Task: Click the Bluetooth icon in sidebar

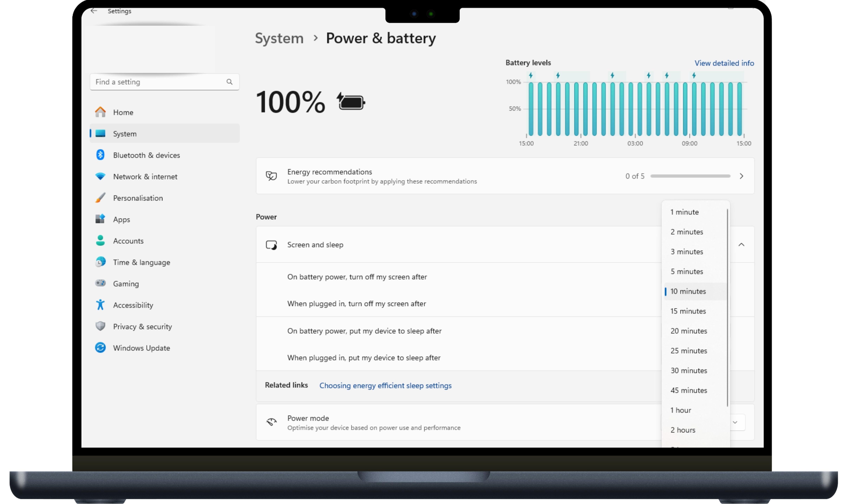Action: [100, 155]
